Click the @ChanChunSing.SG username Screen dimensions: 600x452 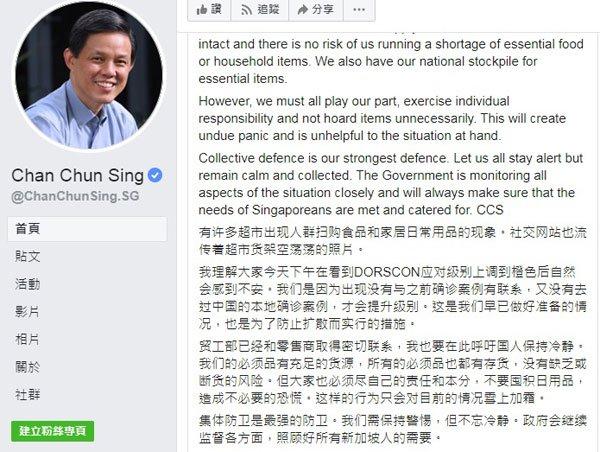point(63,198)
